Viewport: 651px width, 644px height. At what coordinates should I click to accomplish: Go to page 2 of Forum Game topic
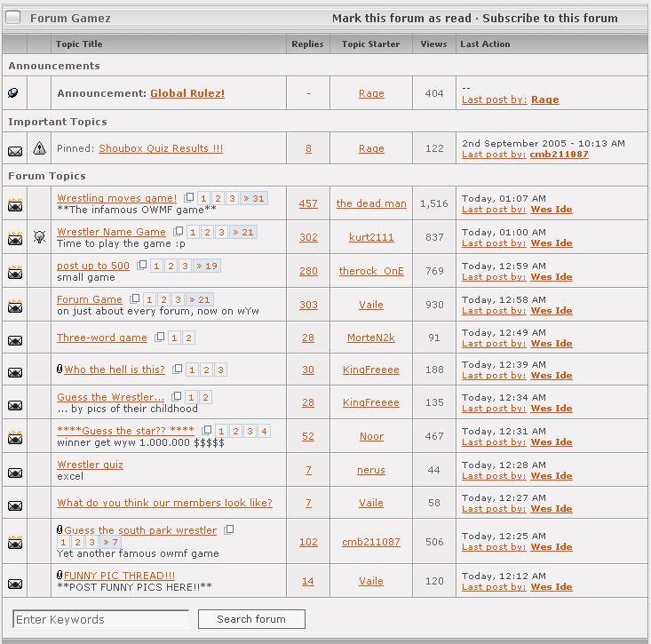[164, 299]
